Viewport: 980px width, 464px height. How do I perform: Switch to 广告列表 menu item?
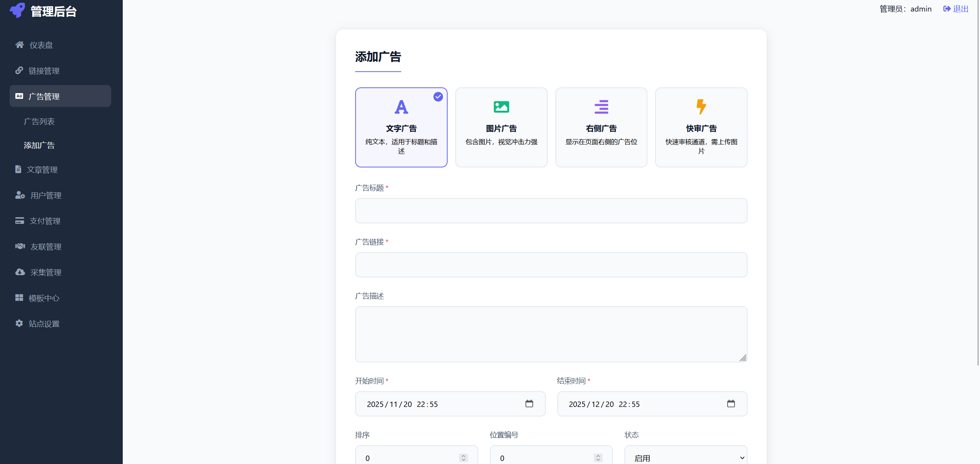click(x=40, y=121)
